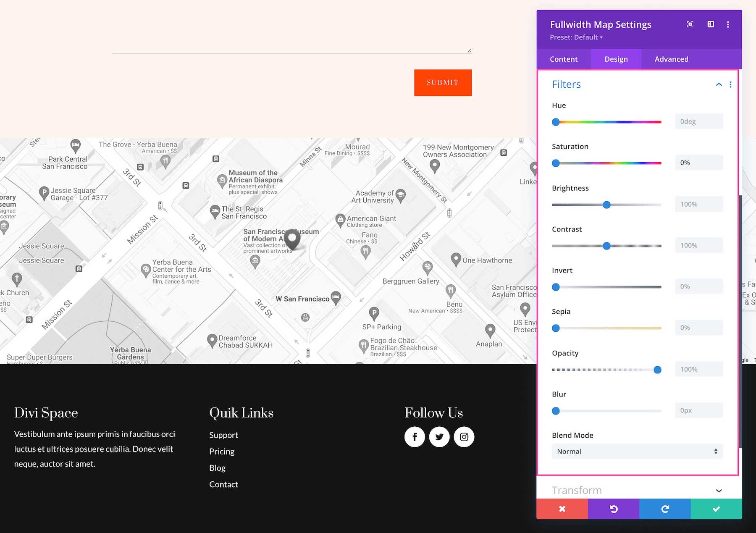Open the Instagram social icon
The image size is (756, 533).
pos(464,437)
